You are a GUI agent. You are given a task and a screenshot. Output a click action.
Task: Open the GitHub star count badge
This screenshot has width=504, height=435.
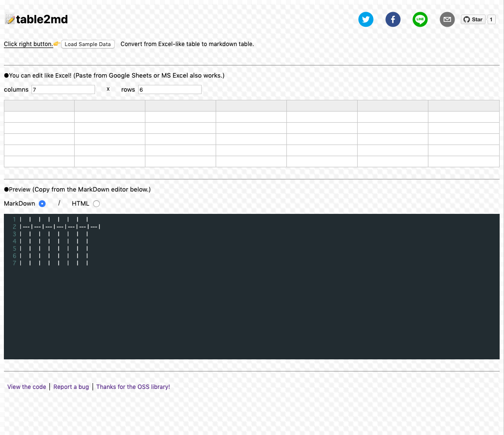[491, 19]
